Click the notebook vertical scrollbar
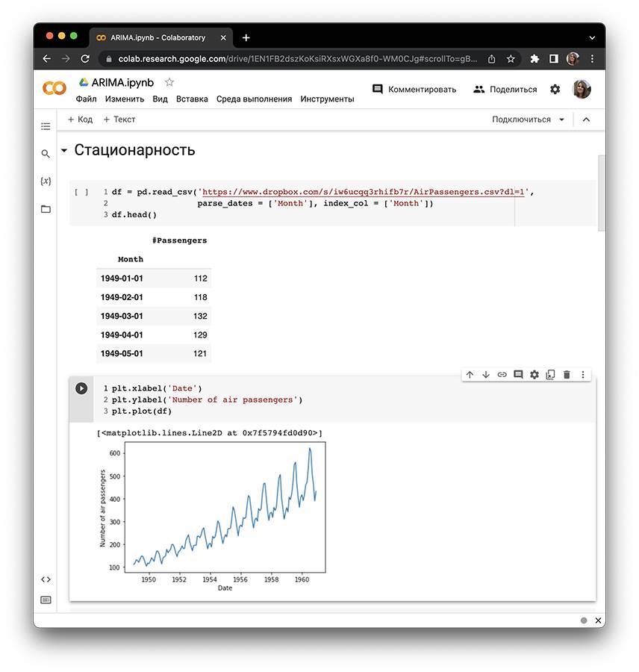639x672 pixels. (601, 192)
